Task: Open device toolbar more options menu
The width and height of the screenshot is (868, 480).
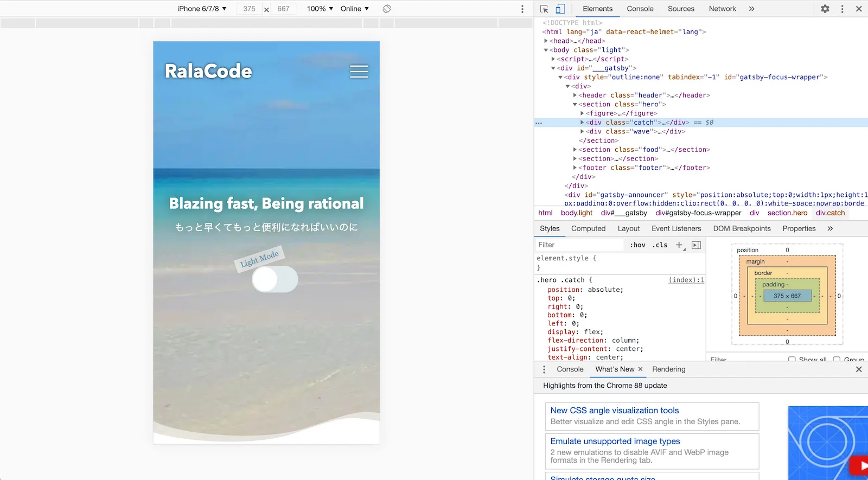Action: click(522, 9)
